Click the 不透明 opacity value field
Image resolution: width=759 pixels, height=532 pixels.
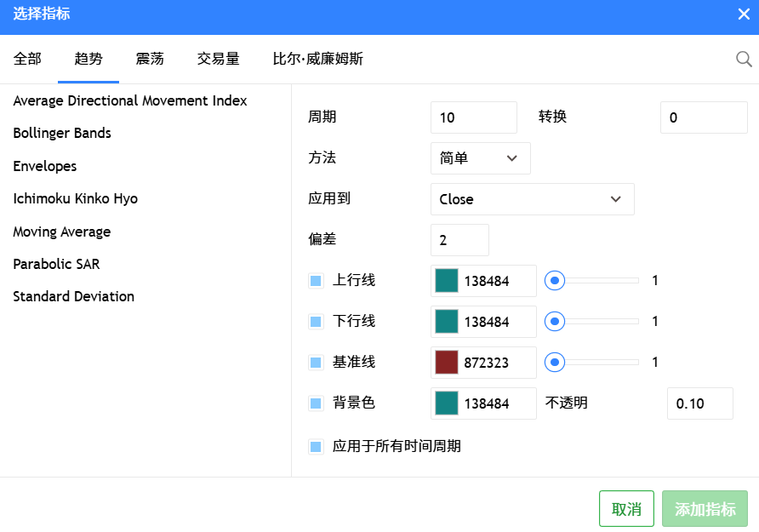(700, 403)
